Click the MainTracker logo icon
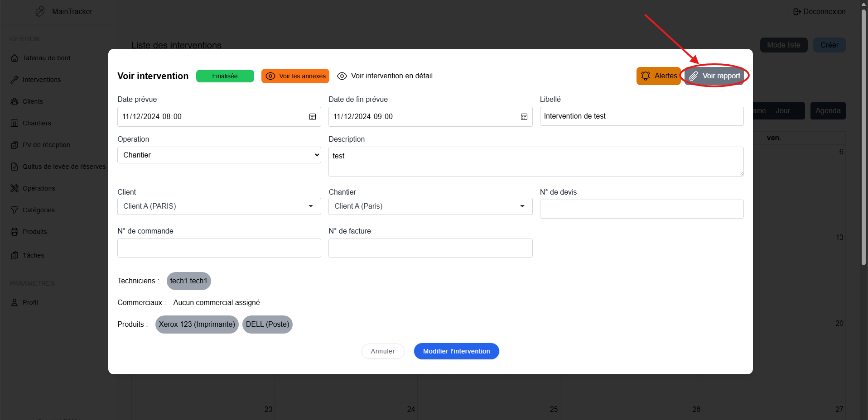868x420 pixels. (x=40, y=12)
